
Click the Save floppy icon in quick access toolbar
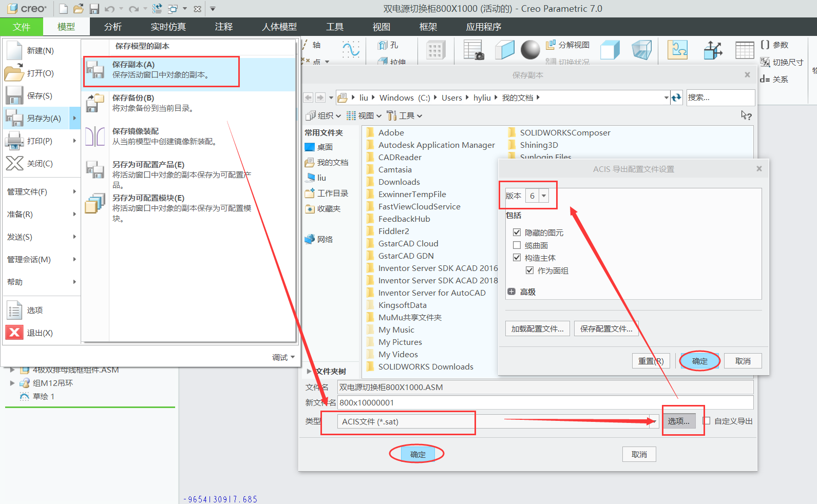[94, 9]
